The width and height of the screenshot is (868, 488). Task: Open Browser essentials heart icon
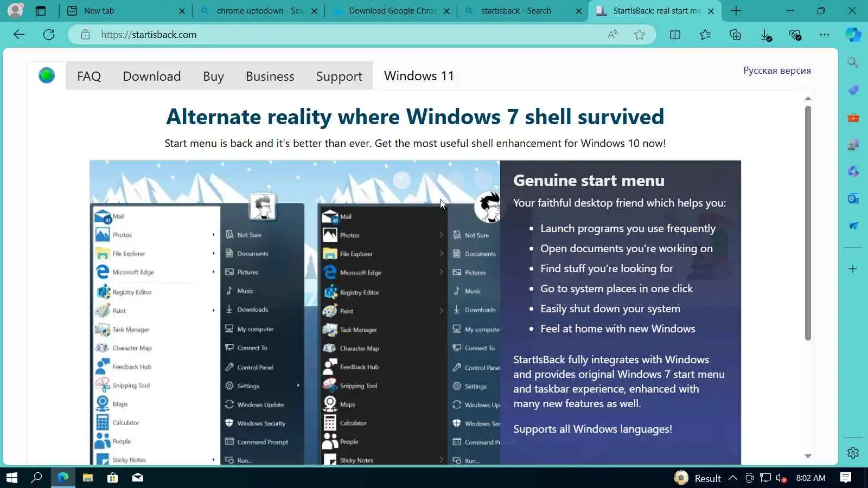pos(795,35)
